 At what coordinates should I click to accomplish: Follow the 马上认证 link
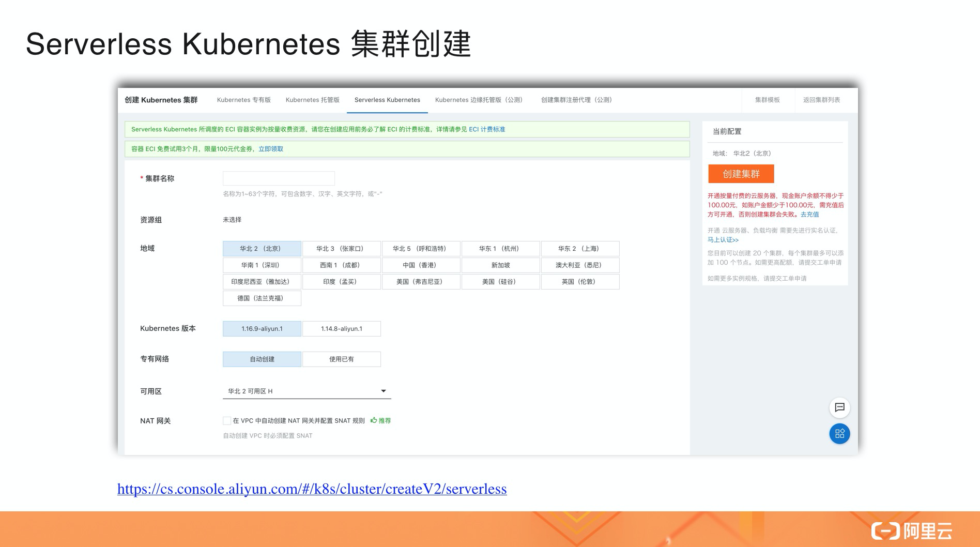[723, 240]
